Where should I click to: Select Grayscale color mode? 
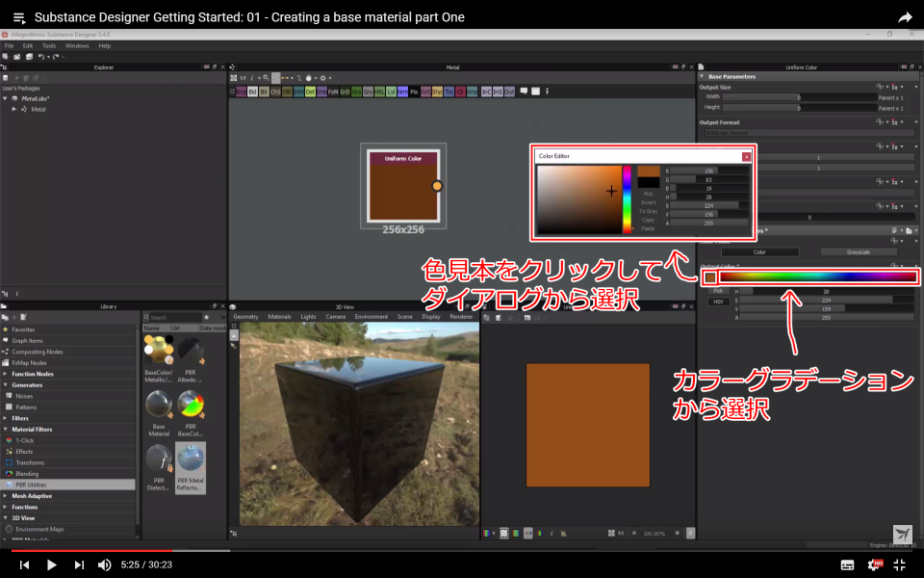point(858,251)
